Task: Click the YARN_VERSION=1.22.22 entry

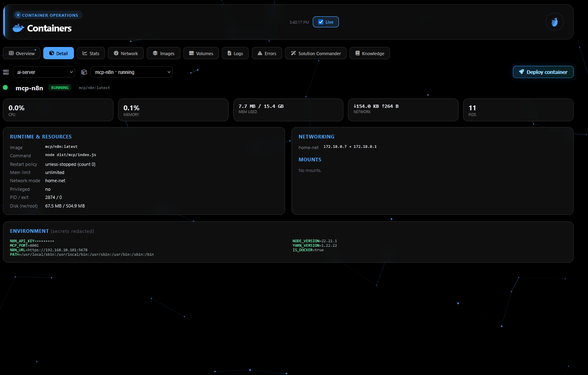Action: [x=315, y=246]
